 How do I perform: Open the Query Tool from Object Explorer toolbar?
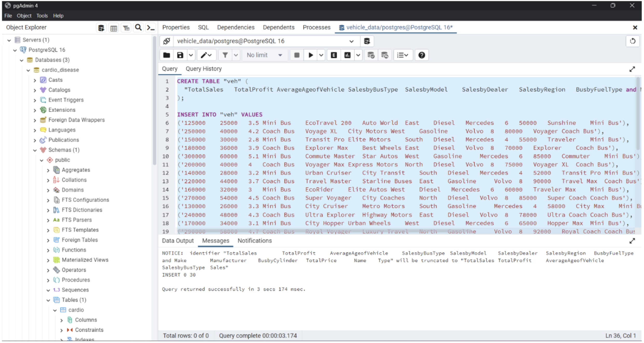tap(101, 28)
